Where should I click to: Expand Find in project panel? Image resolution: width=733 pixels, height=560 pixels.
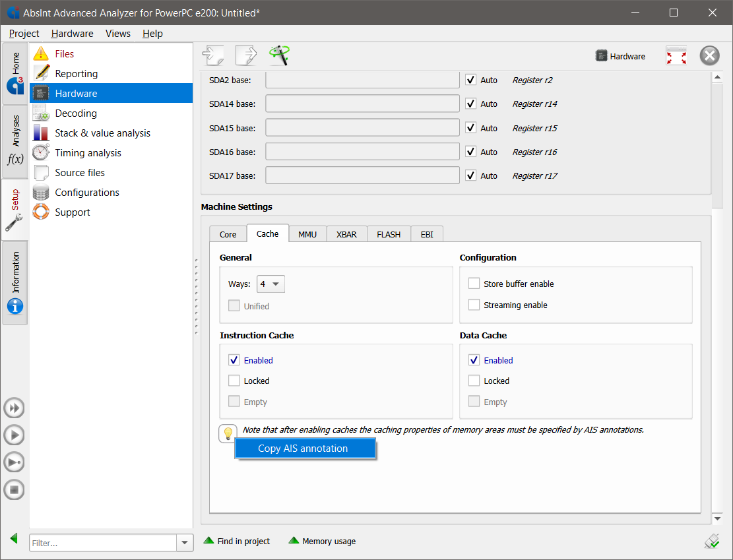(237, 541)
